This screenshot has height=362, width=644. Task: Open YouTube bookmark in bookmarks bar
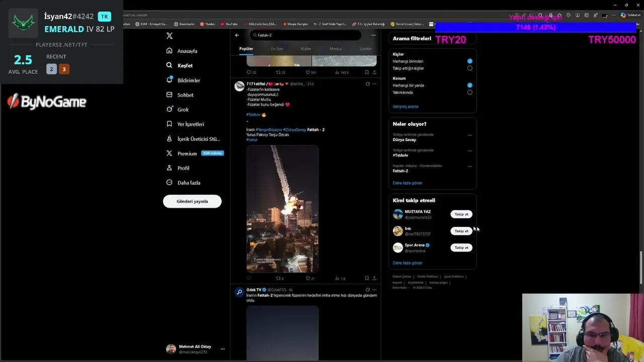(229, 24)
